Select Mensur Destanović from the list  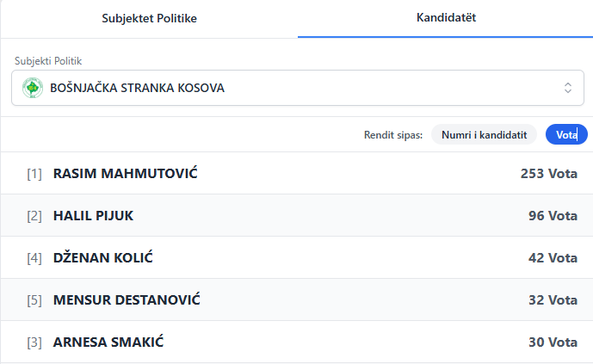click(127, 300)
